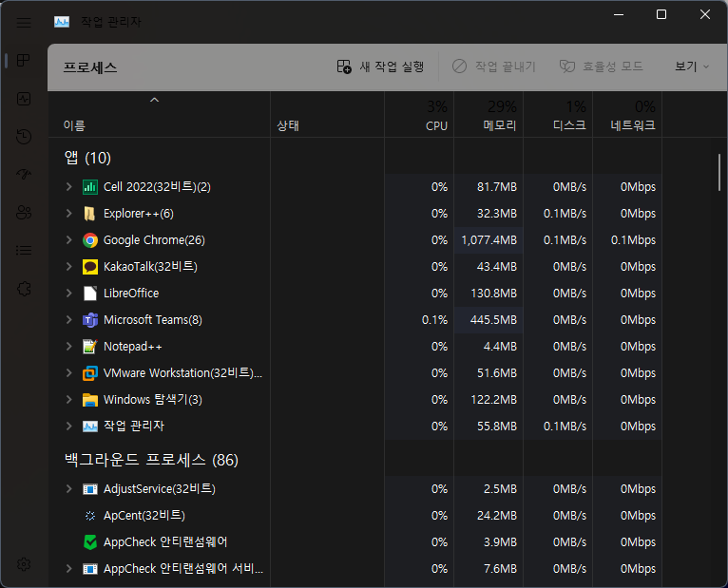Sort by the CPU column header

pyautogui.click(x=419, y=115)
